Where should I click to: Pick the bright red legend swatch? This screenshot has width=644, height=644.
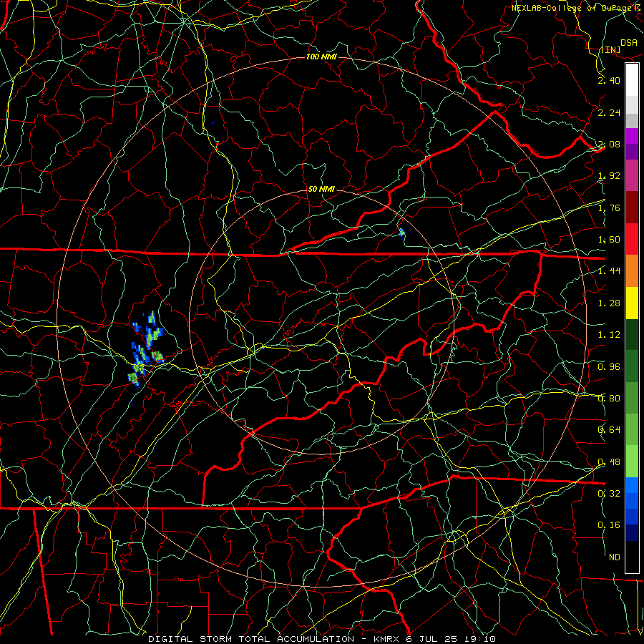click(632, 239)
